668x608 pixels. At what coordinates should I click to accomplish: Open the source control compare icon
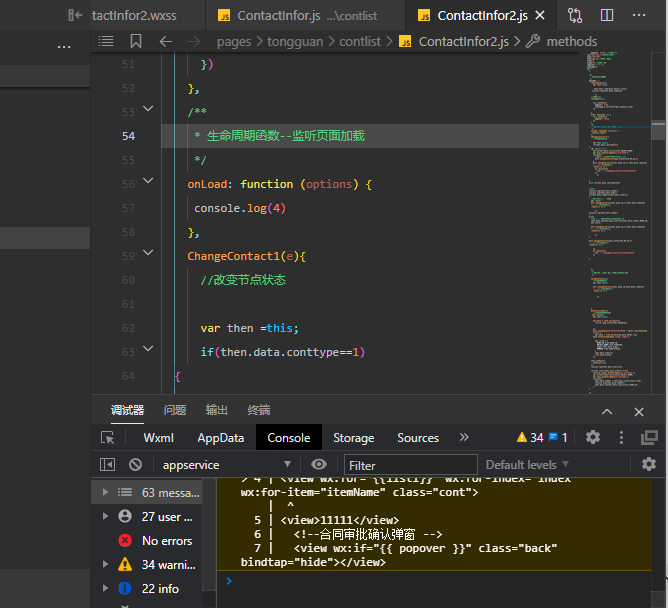tap(575, 15)
